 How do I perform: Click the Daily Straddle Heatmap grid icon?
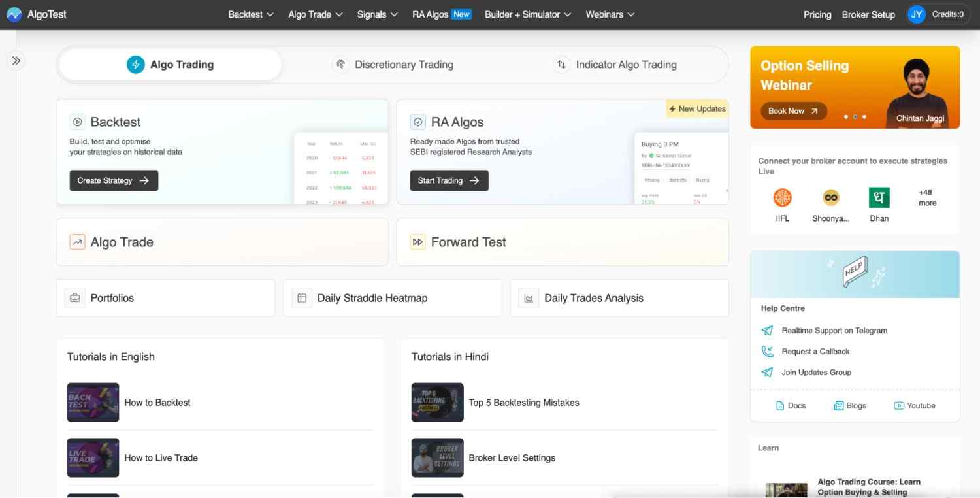click(x=302, y=298)
